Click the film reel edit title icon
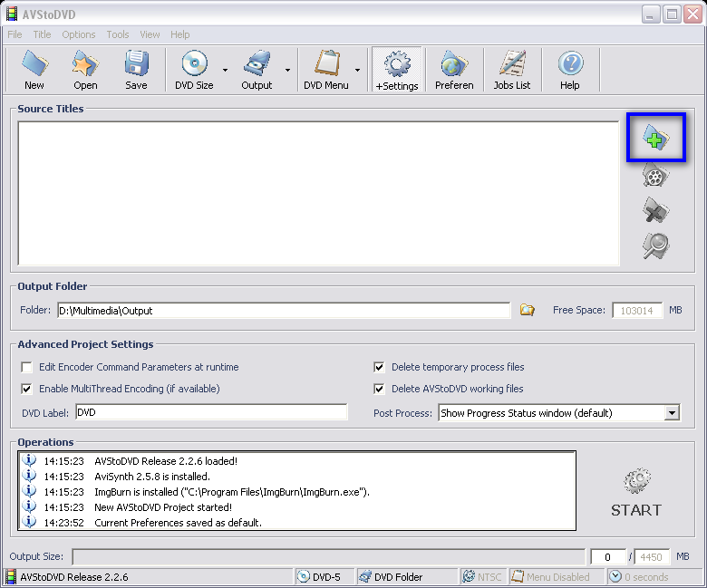The width and height of the screenshot is (707, 588). [x=656, y=175]
